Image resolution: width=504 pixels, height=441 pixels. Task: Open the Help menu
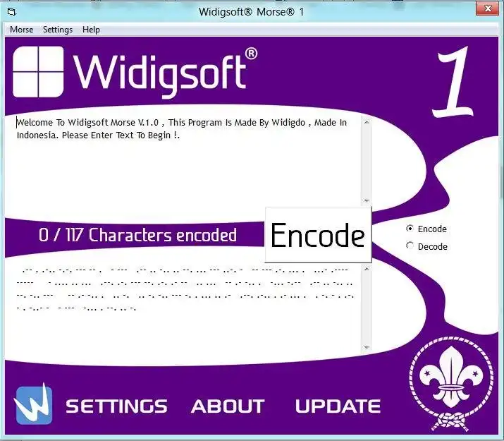(x=91, y=30)
